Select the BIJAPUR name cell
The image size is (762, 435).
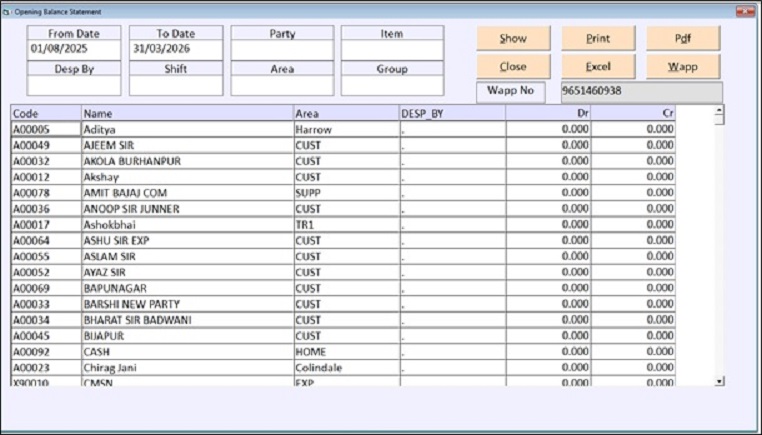coord(188,336)
